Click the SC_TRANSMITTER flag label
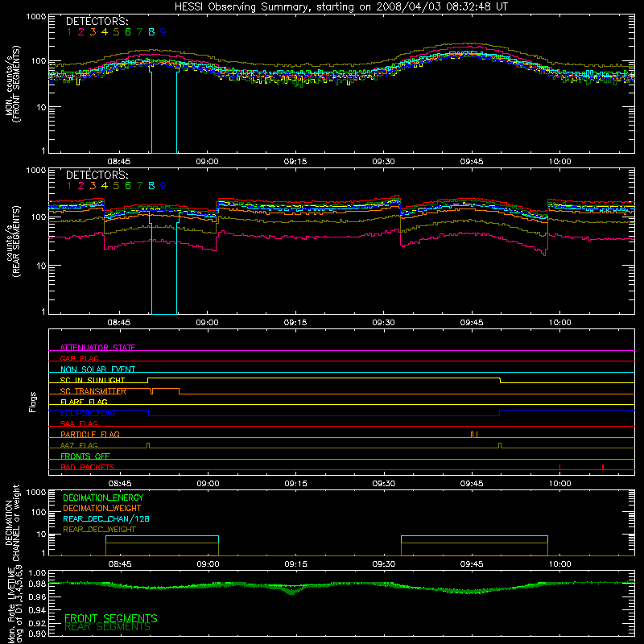The height and width of the screenshot is (644, 644). [93, 391]
